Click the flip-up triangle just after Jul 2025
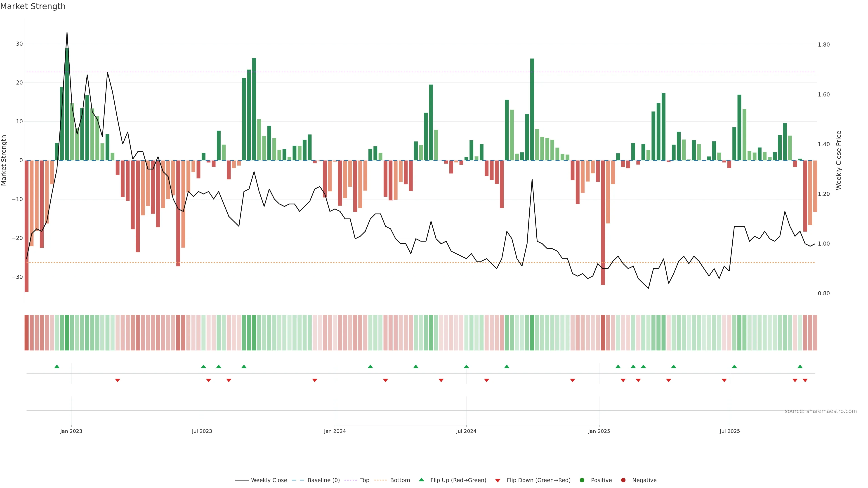Image resolution: width=868 pixels, height=488 pixels. (734, 366)
